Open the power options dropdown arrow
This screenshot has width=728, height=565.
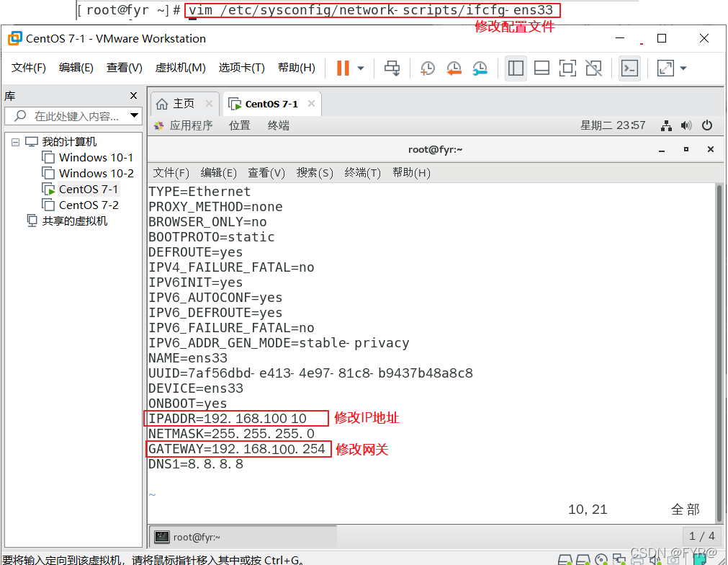point(361,68)
